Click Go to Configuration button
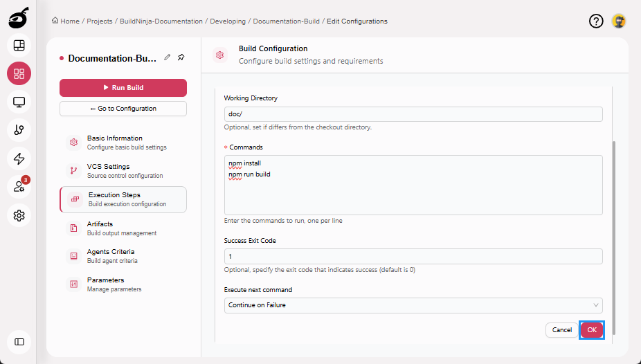This screenshot has height=364, width=641. tap(123, 109)
